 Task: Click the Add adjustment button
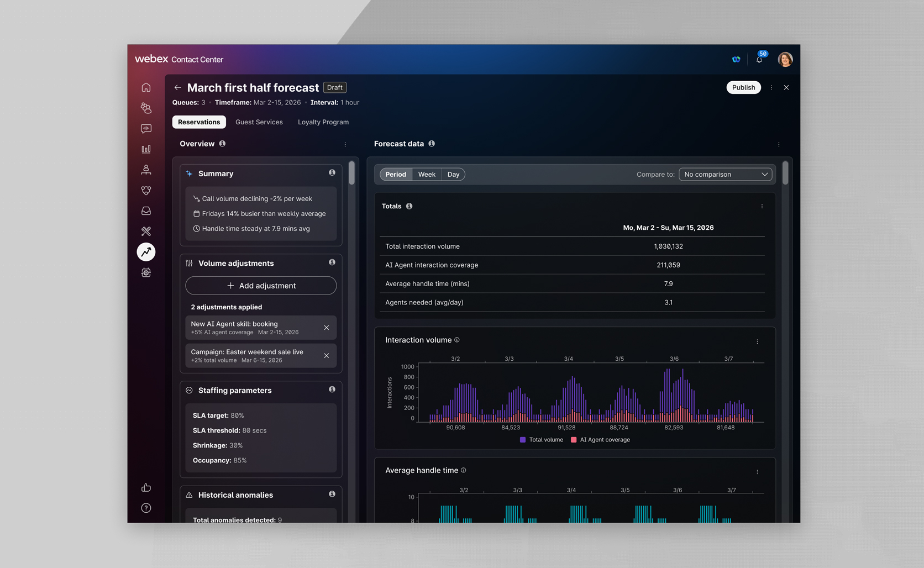point(261,286)
